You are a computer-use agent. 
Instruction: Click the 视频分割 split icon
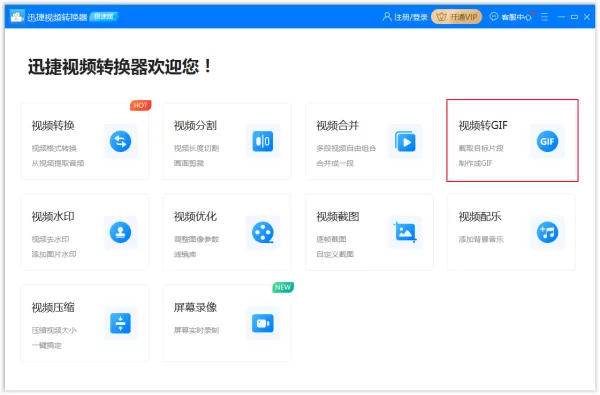point(263,141)
